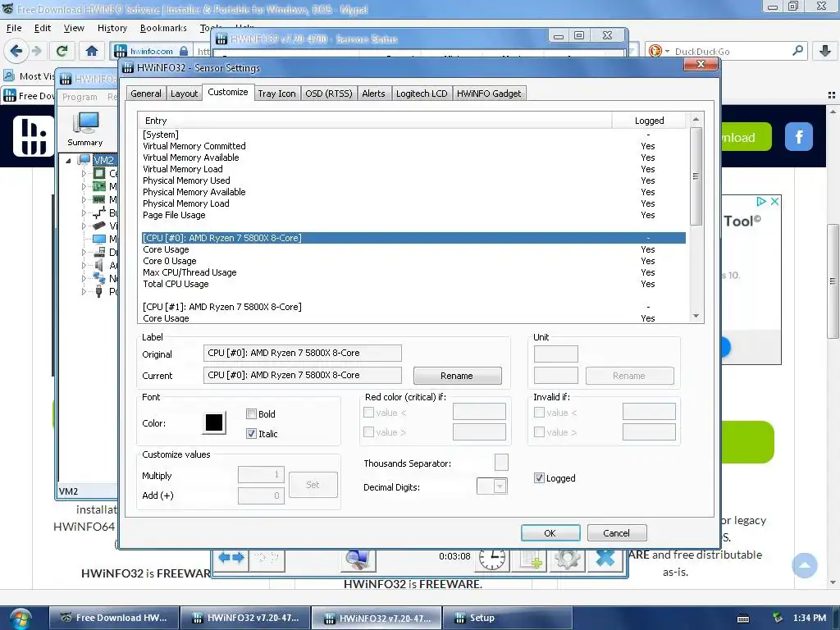Select the '[CPU [#1]: AMD Ryzen 7 5800X 8-Core]' entry
The image size is (840, 630).
point(413,307)
